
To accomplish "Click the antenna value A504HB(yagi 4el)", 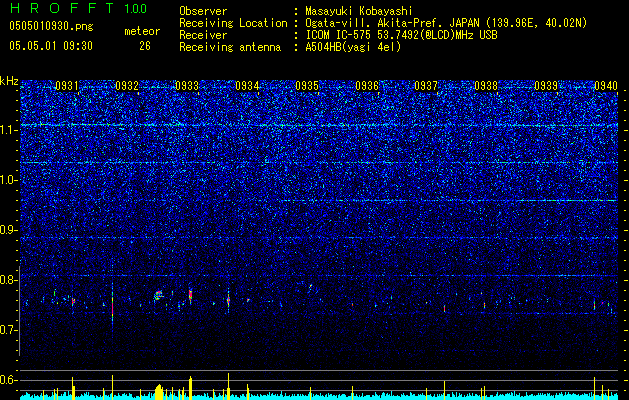I will [x=353, y=47].
